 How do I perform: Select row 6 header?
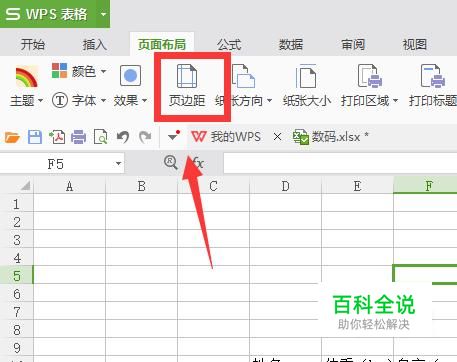pyautogui.click(x=17, y=294)
